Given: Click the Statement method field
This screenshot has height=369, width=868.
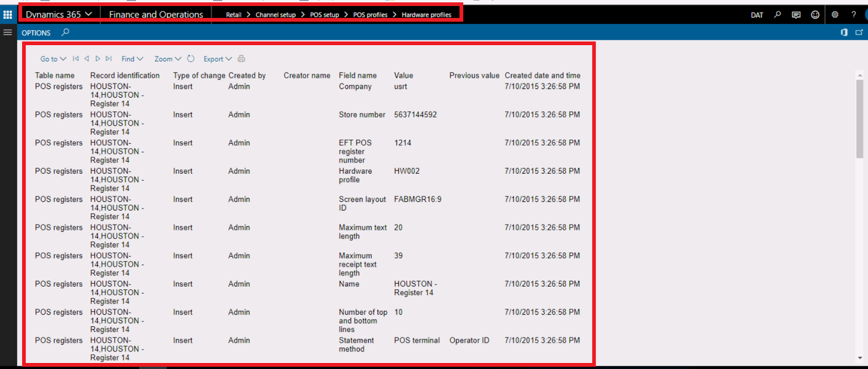Looking at the screenshot, I should 356,345.
